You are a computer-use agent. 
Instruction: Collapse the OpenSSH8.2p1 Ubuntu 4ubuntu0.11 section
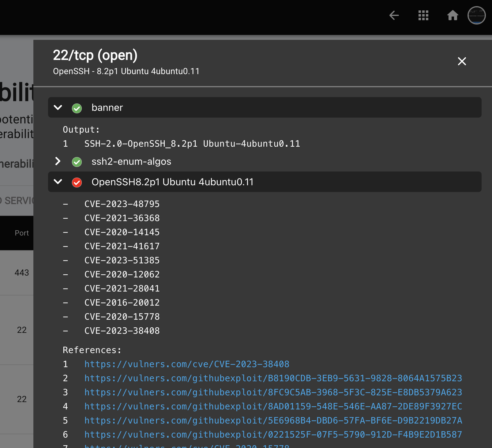(58, 182)
